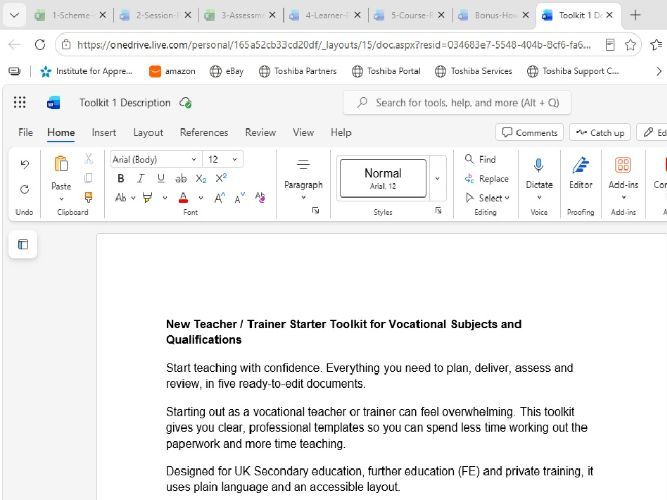Click the Undo arrow icon
This screenshot has height=500, width=667.
[25, 164]
